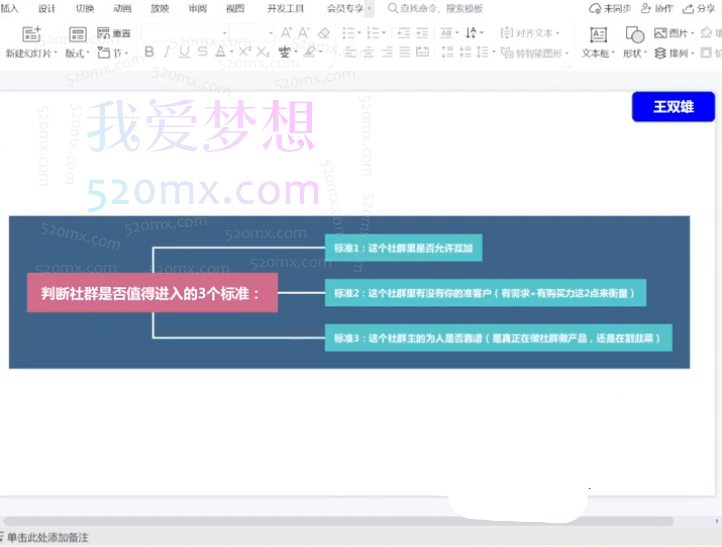Click the font size combo box

click(252, 33)
